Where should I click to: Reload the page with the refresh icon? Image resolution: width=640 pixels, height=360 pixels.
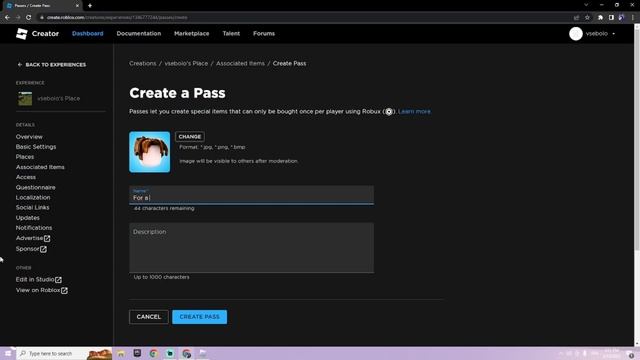[28, 18]
